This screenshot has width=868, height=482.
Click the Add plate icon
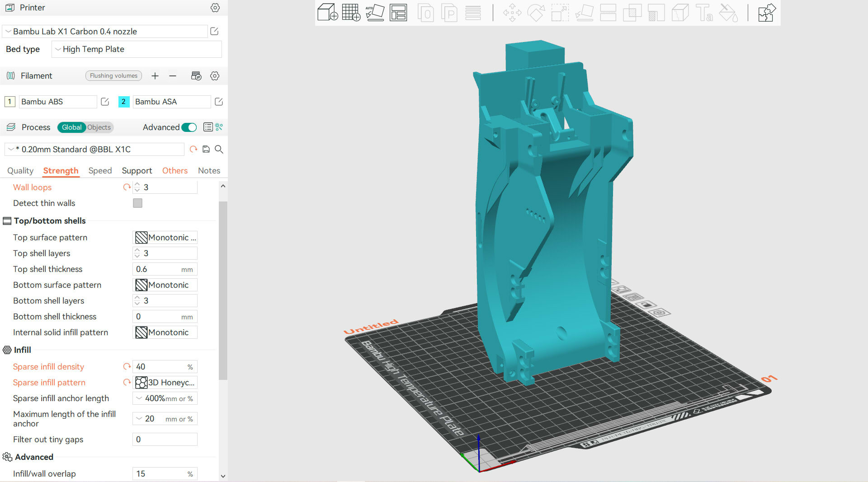click(x=351, y=13)
